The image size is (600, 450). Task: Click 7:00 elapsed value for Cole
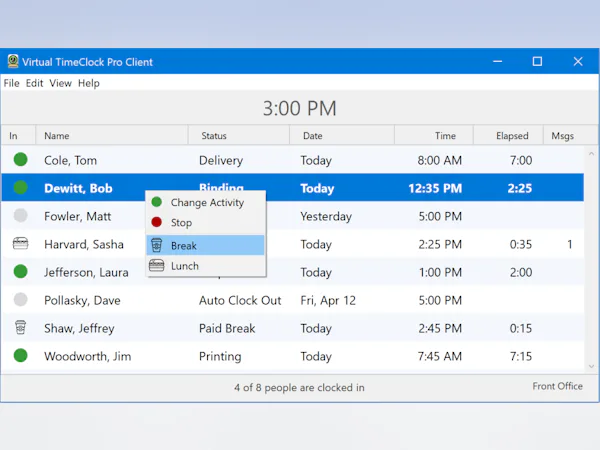pyautogui.click(x=521, y=160)
